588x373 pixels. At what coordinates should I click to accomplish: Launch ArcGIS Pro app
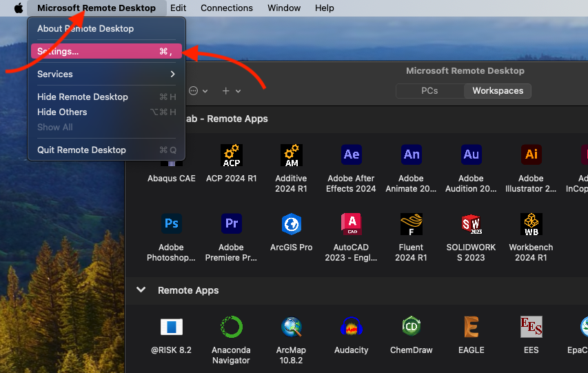coord(292,224)
